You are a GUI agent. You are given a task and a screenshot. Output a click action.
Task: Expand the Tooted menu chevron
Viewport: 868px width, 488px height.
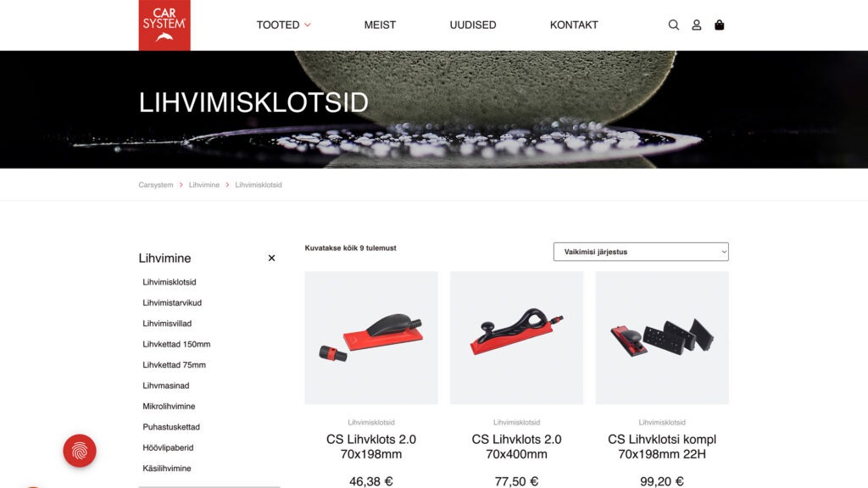308,25
